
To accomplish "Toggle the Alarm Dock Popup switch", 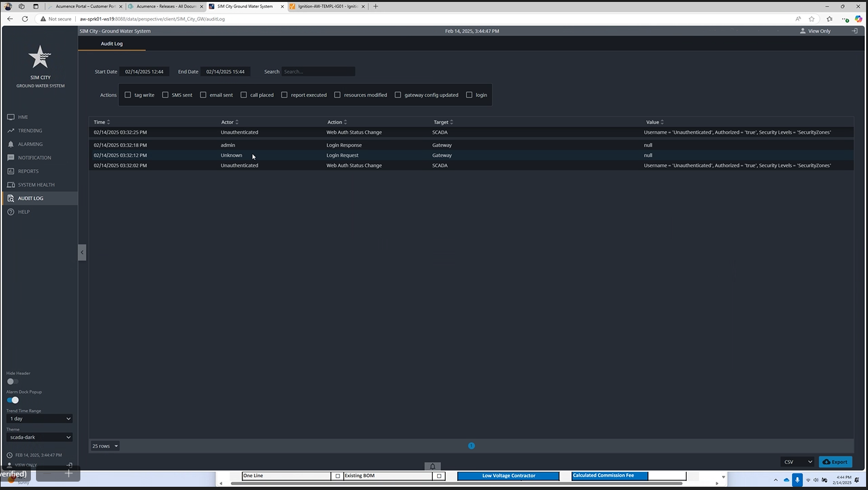I will point(13,400).
